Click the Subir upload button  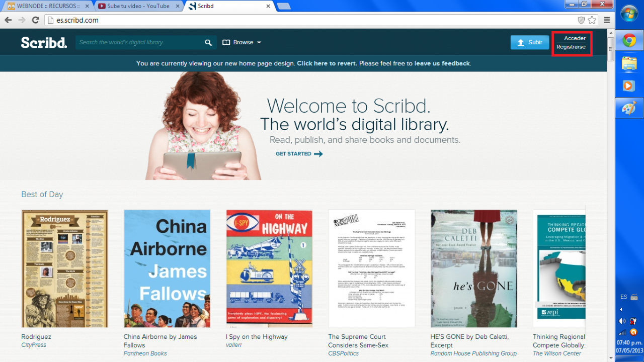(529, 43)
